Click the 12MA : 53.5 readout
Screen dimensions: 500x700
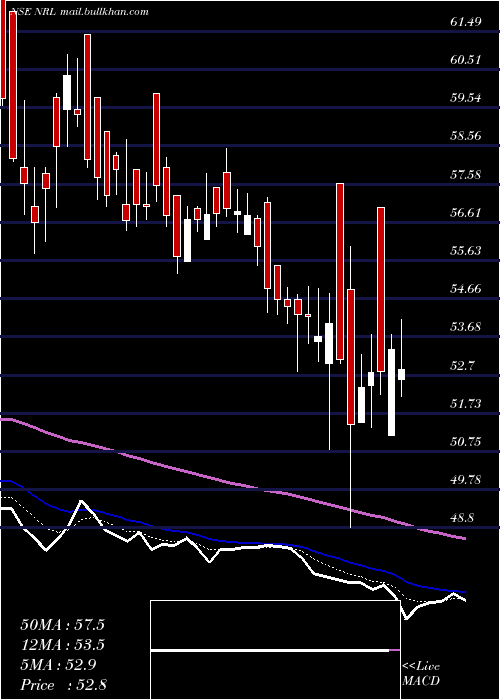tap(62, 645)
